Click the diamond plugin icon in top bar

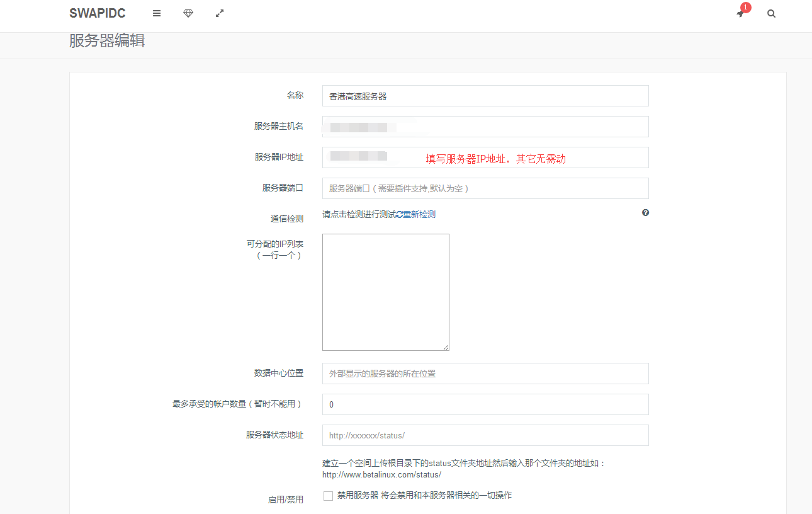point(188,13)
